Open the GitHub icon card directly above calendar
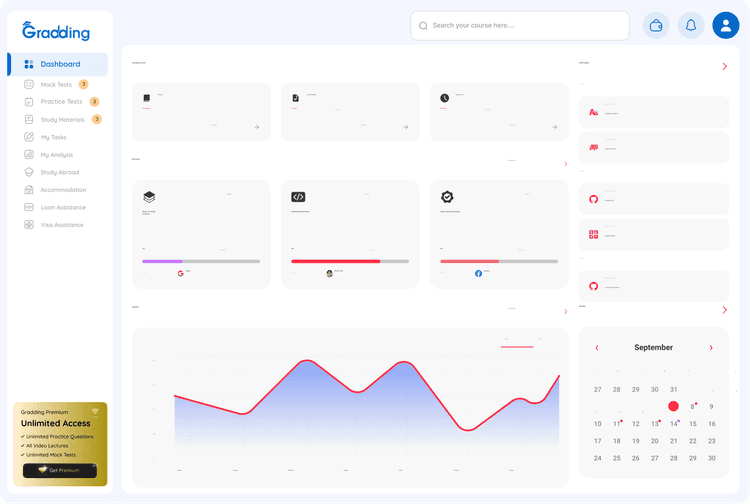This screenshot has height=504, width=750. 653,286
